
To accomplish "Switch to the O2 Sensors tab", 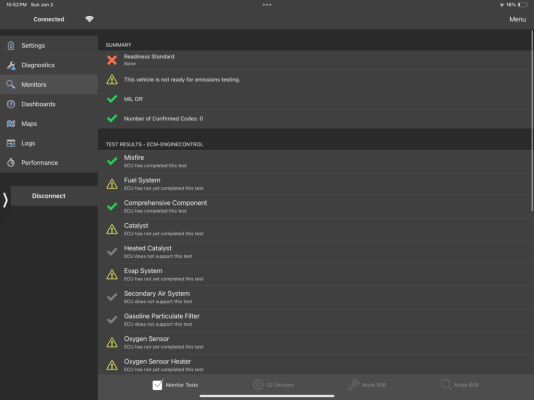I will [x=273, y=385].
